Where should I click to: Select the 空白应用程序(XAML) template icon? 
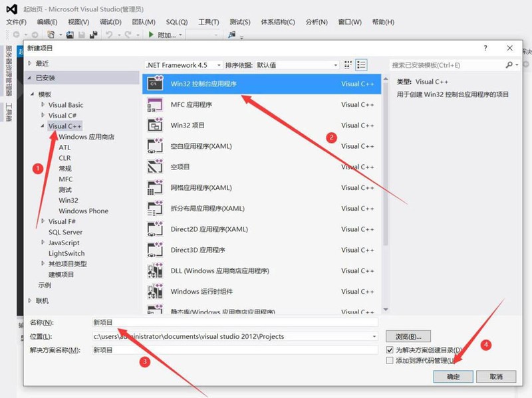click(157, 146)
